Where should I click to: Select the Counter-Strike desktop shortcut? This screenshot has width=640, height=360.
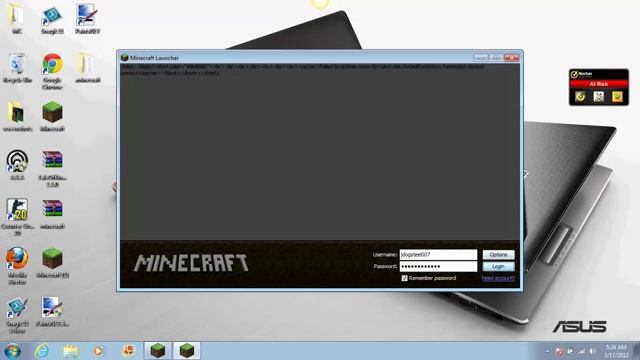[17, 217]
